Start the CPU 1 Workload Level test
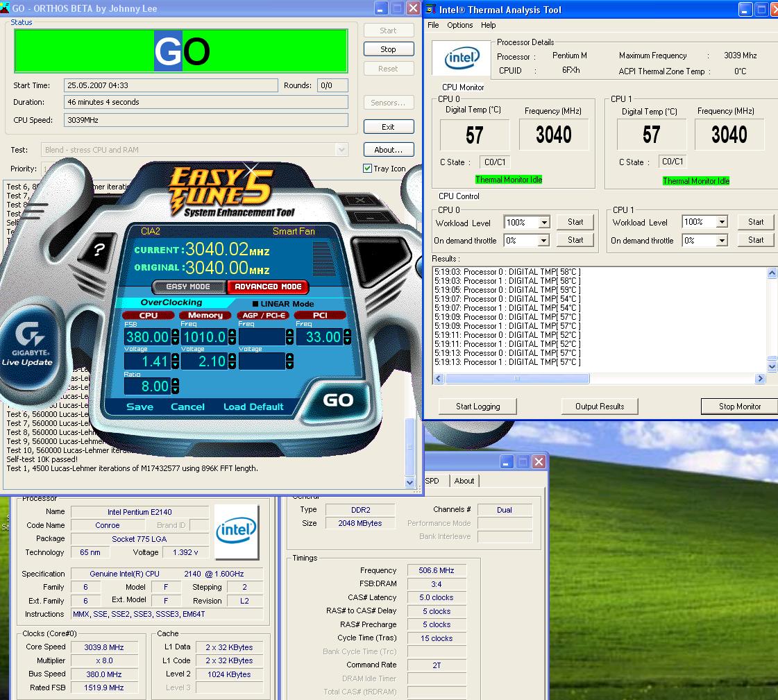The image size is (778, 700). (x=756, y=222)
